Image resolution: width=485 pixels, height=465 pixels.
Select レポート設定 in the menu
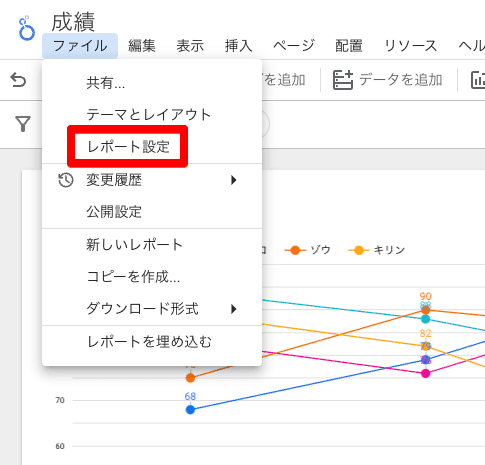[128, 146]
